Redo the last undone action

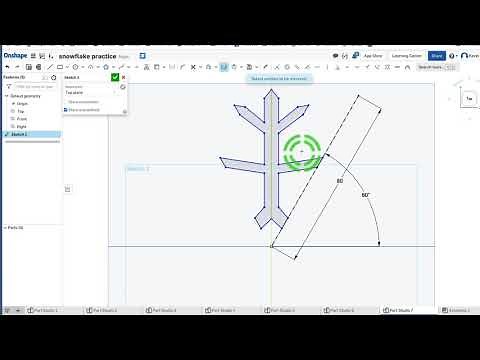[17, 67]
